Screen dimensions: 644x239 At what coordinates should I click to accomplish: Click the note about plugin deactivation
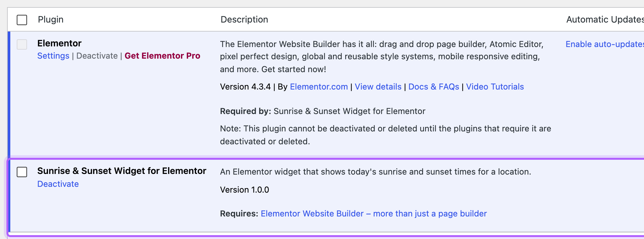tap(385, 135)
